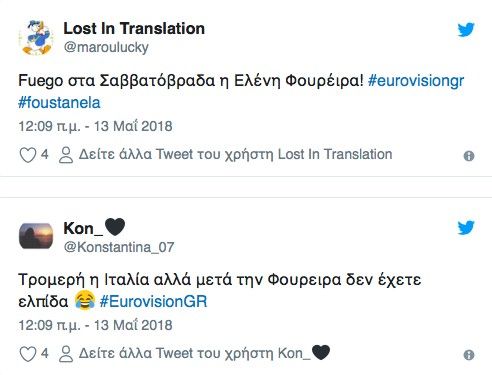Click the Twitter bird icon on first tweet

(466, 30)
